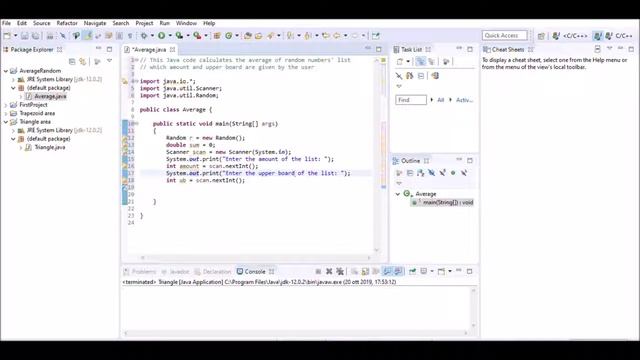This screenshot has height=360, width=640.
Task: Collapse the Triangle area project
Action: pos(6,122)
